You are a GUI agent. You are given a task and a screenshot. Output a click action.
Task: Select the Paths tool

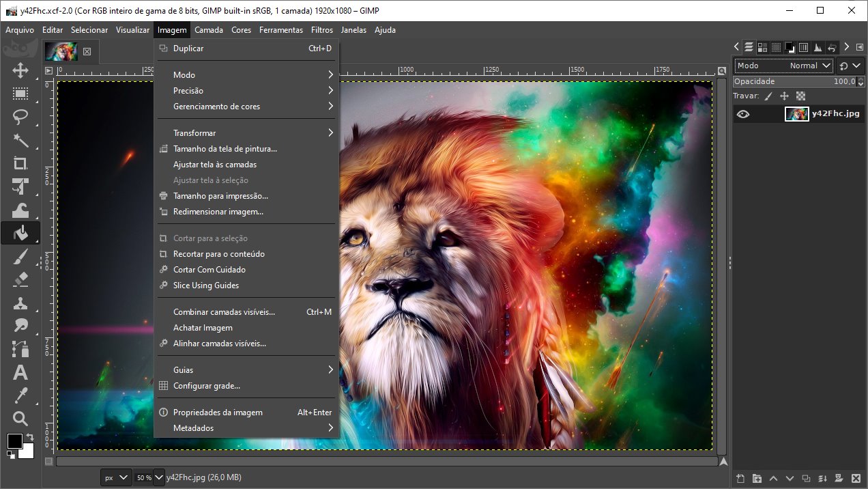pyautogui.click(x=20, y=349)
